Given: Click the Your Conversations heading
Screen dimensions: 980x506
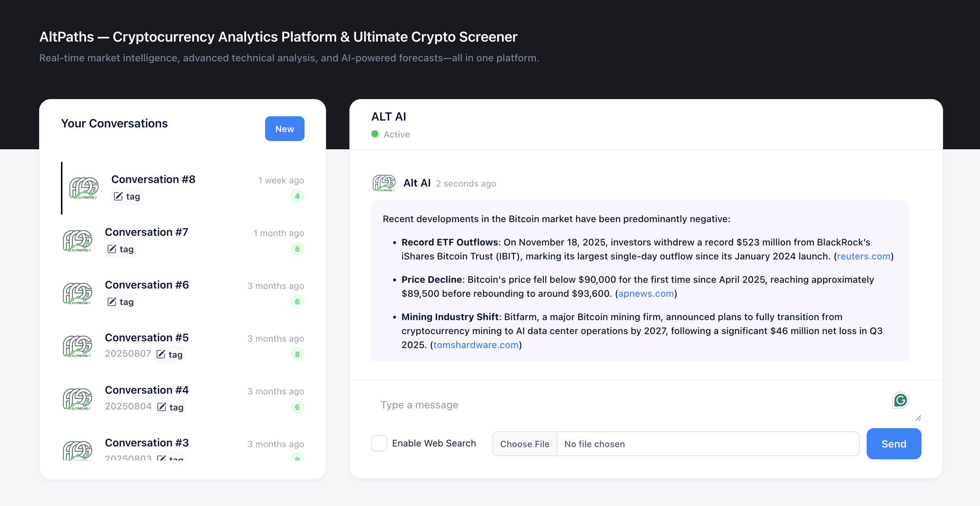Looking at the screenshot, I should click(x=114, y=123).
